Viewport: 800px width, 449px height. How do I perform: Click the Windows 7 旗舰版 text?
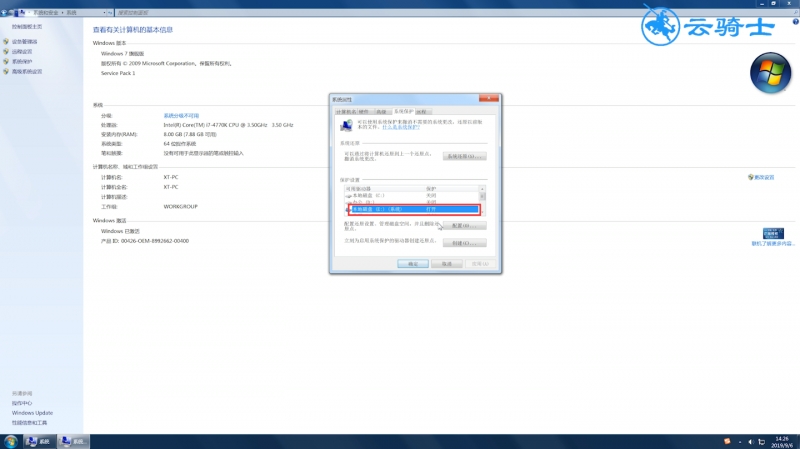click(x=122, y=54)
